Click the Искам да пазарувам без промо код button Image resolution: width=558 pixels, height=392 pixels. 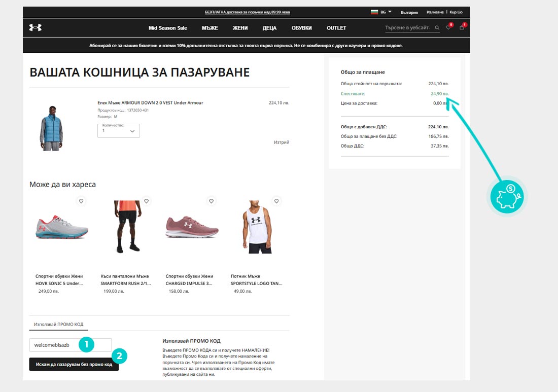click(x=74, y=364)
